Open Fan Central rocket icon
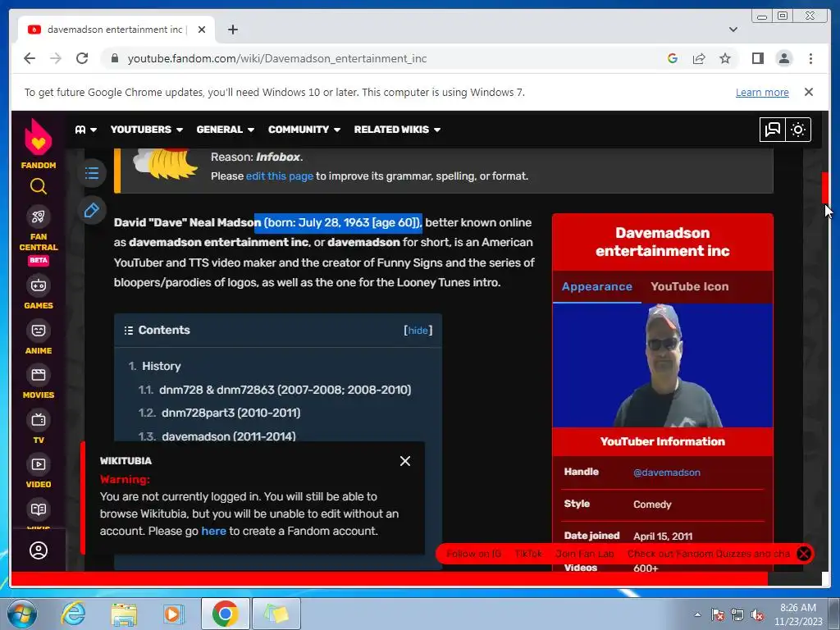 tap(38, 217)
